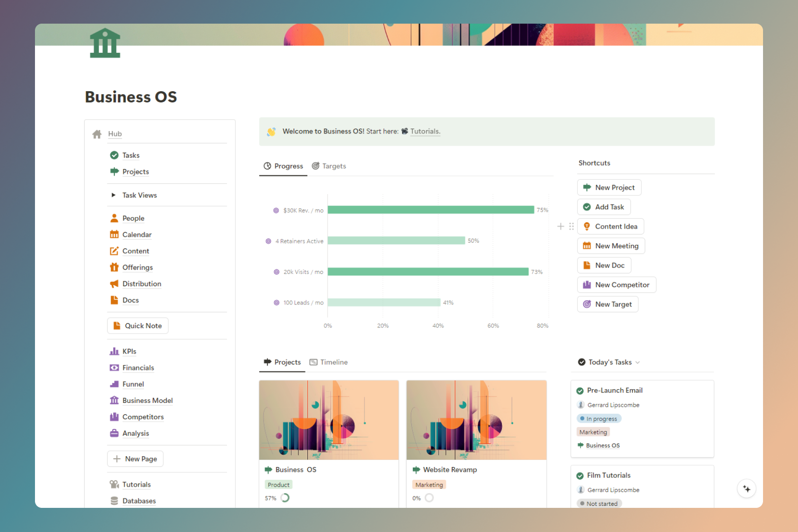Open Quick Note using its page icon
This screenshot has width=798, height=532.
117,326
